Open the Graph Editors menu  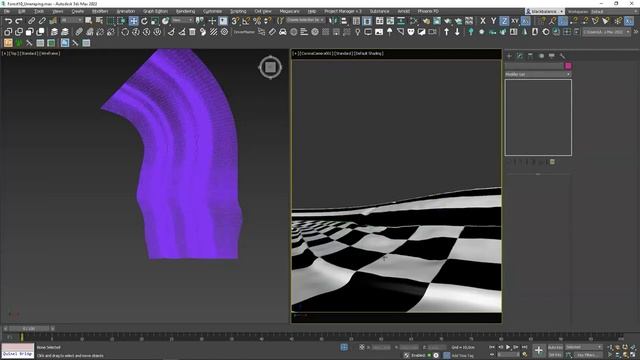pos(155,11)
